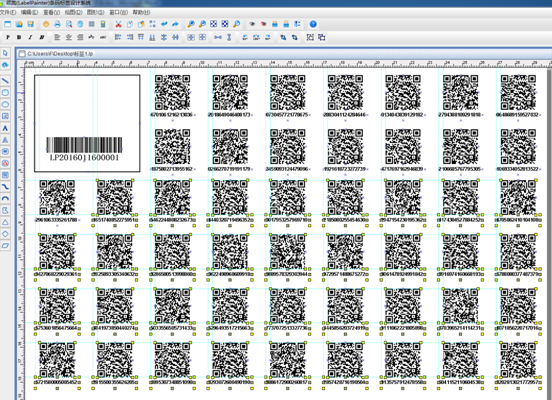The image size is (552, 400).
Task: Click the New label document icon
Action: (7, 24)
